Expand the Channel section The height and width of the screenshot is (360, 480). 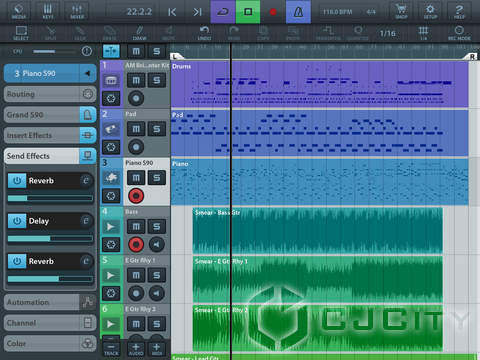(50, 323)
